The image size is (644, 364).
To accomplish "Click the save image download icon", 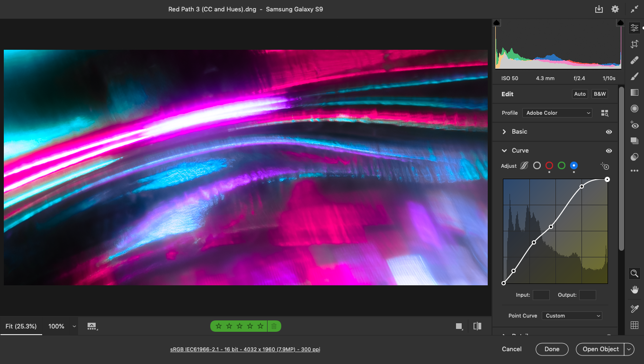I will tap(599, 9).
